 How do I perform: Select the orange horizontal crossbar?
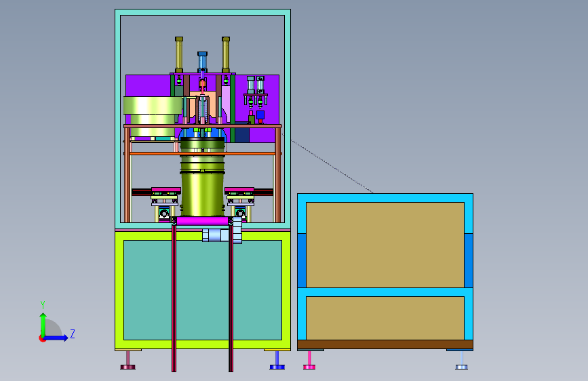pos(203,153)
